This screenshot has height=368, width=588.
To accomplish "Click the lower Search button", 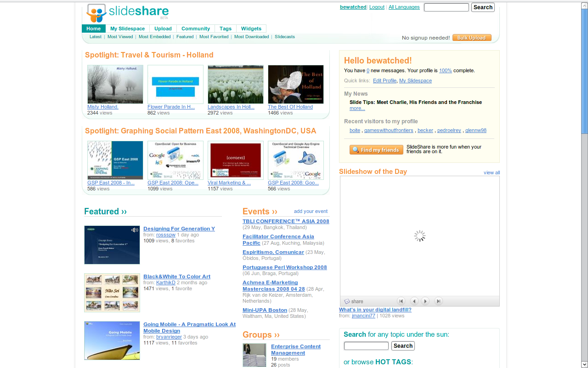I will click(403, 346).
